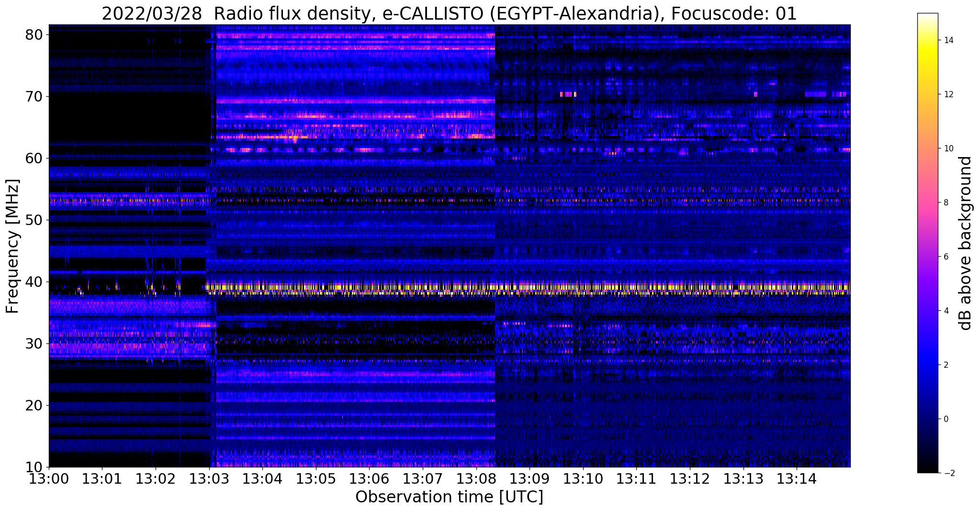
Task: Click the 13:12 time tick label
Action: pyautogui.click(x=690, y=478)
